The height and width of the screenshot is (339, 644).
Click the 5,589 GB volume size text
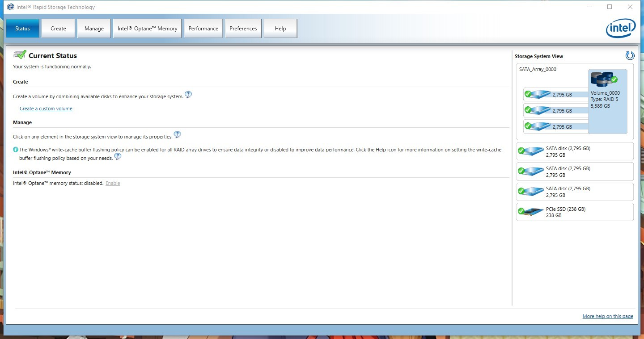tap(600, 106)
